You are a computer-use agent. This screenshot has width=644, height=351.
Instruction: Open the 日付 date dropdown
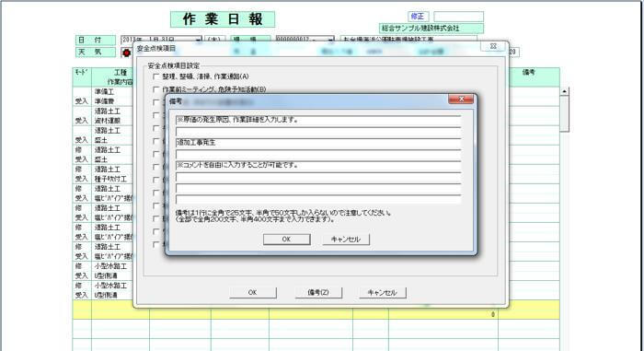[x=199, y=40]
